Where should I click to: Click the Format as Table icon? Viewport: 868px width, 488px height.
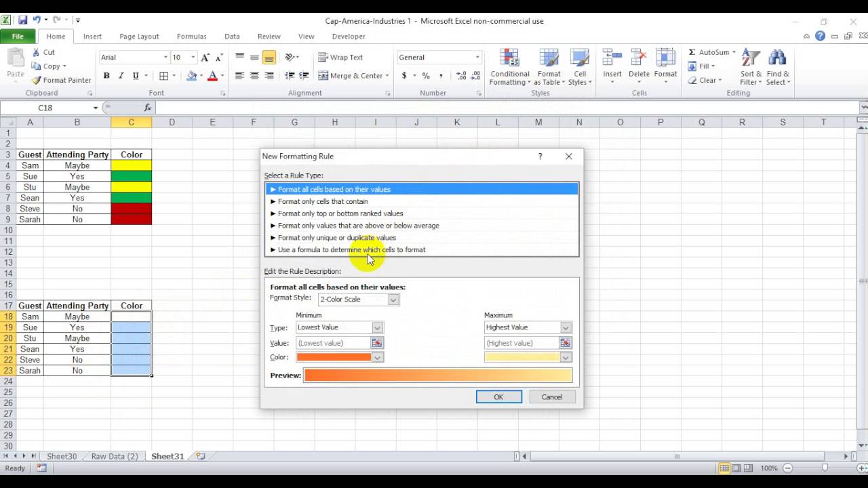click(x=549, y=67)
